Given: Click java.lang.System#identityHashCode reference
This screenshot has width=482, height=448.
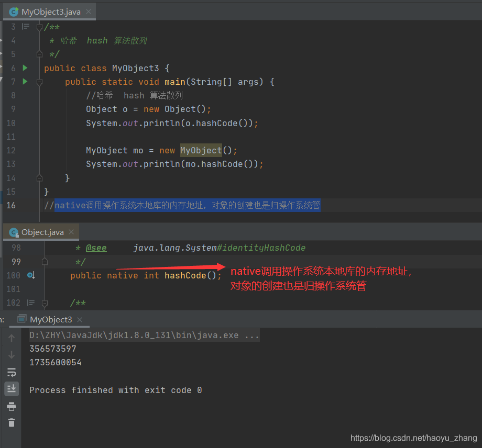Looking at the screenshot, I should click(219, 248).
